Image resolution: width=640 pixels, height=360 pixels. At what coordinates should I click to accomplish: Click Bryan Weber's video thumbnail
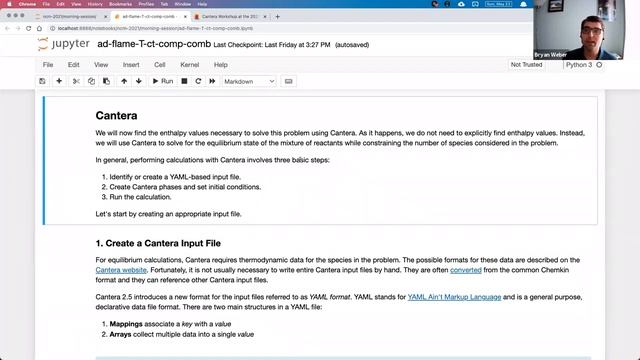579,30
